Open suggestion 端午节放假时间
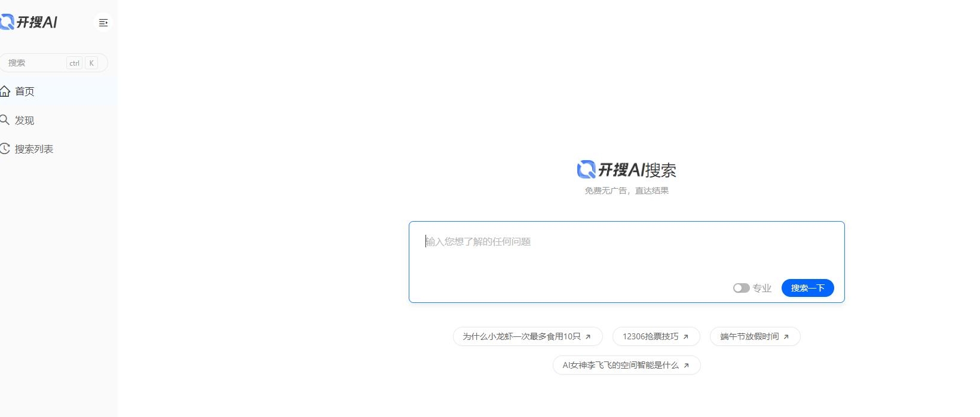This screenshot has width=980, height=417. pyautogui.click(x=755, y=336)
